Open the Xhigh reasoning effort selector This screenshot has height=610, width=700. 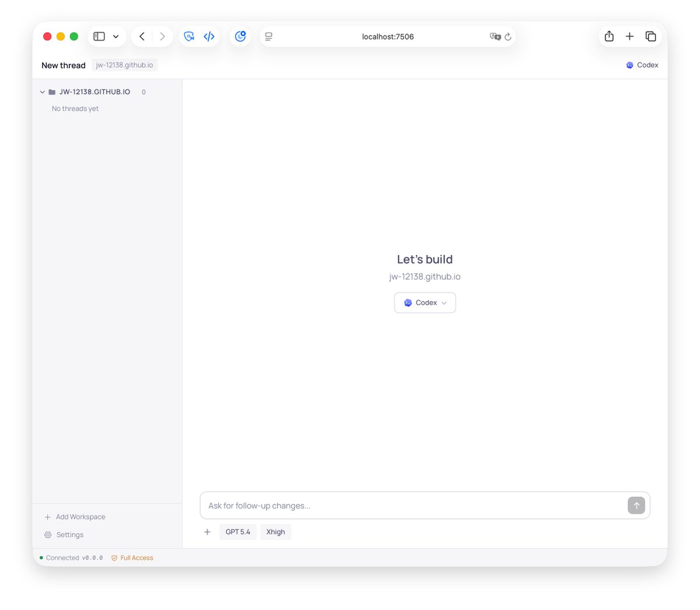(x=276, y=532)
